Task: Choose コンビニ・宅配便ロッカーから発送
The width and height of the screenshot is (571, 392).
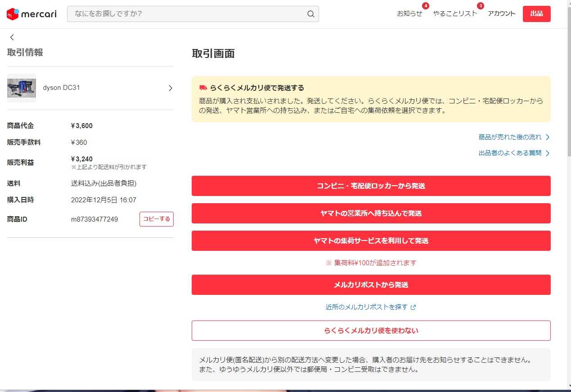Action: point(371,186)
